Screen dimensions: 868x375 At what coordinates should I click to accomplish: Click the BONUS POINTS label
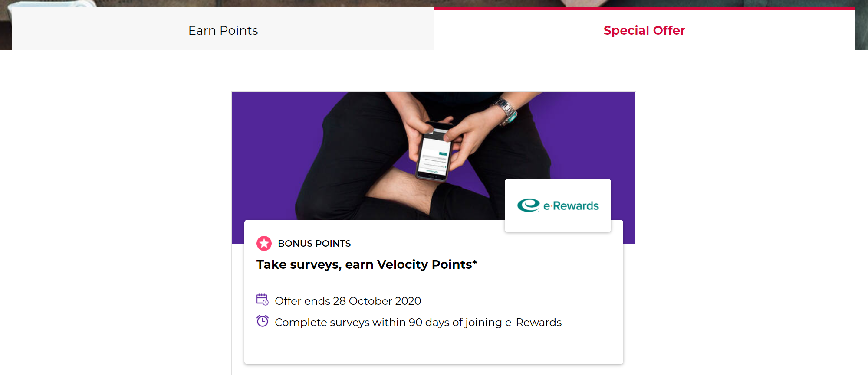point(314,244)
